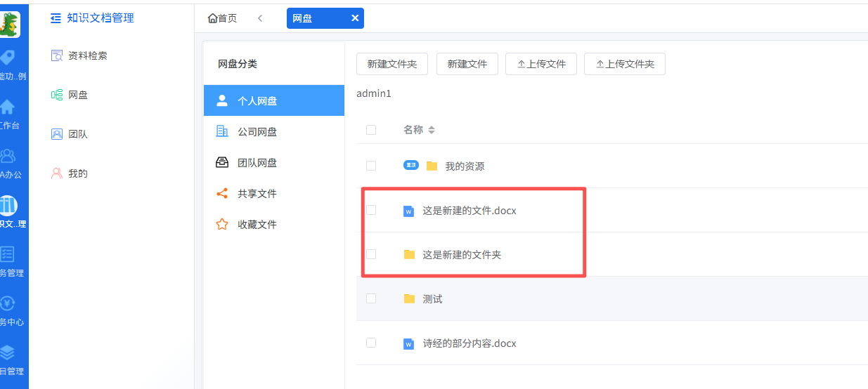Click the 公司网盘 building icon
Image resolution: width=868 pixels, height=389 pixels.
[222, 131]
